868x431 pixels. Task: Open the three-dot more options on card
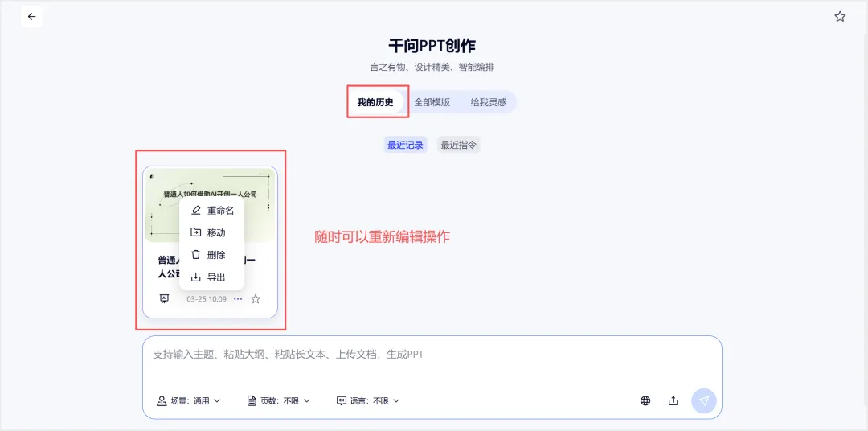point(238,299)
